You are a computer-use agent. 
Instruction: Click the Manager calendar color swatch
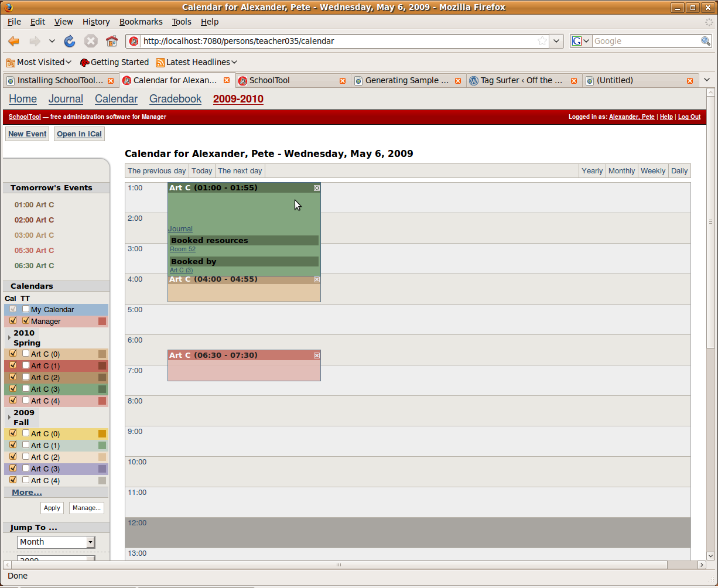(102, 321)
